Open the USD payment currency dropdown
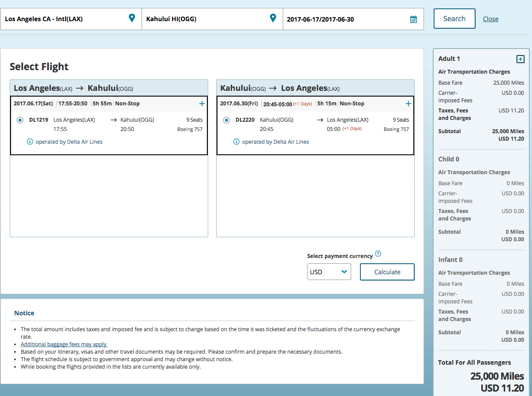 [329, 272]
